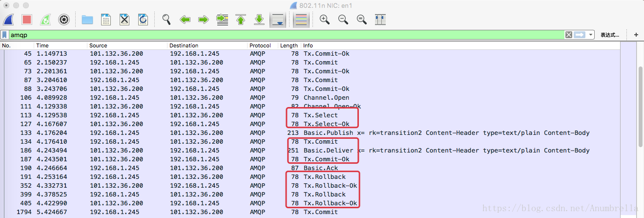Sort by the Info column header

pyautogui.click(x=460, y=45)
